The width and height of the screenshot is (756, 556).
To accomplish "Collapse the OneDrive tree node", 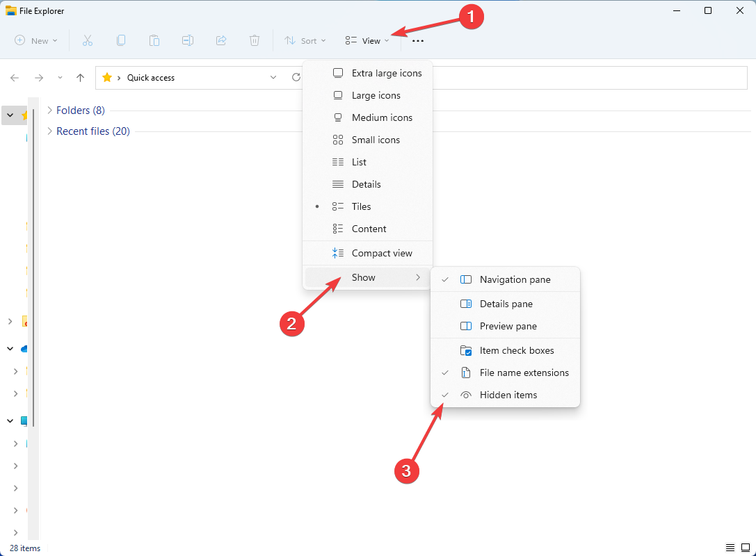I will pyautogui.click(x=10, y=348).
